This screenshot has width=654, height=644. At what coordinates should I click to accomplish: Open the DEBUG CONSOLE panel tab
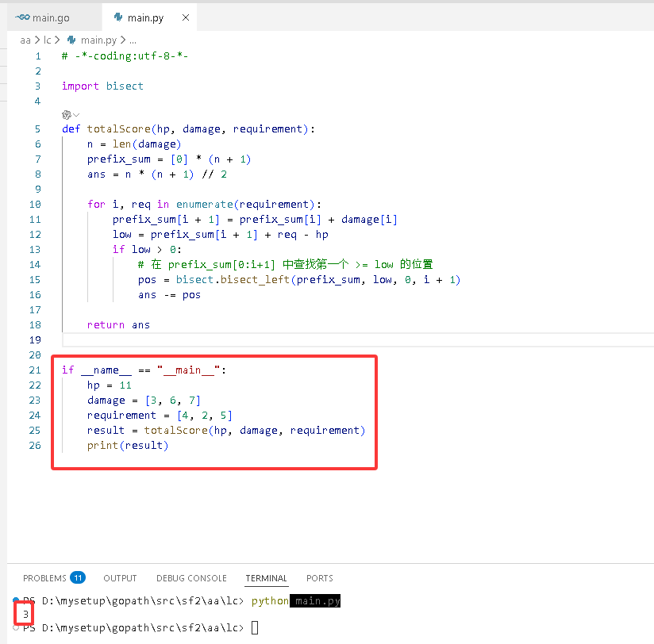click(x=191, y=578)
